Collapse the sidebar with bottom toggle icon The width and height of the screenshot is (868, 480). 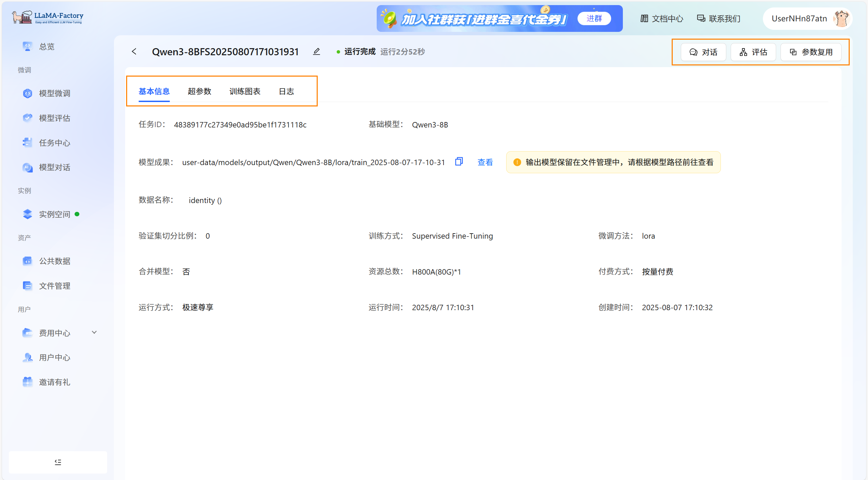[x=58, y=462]
